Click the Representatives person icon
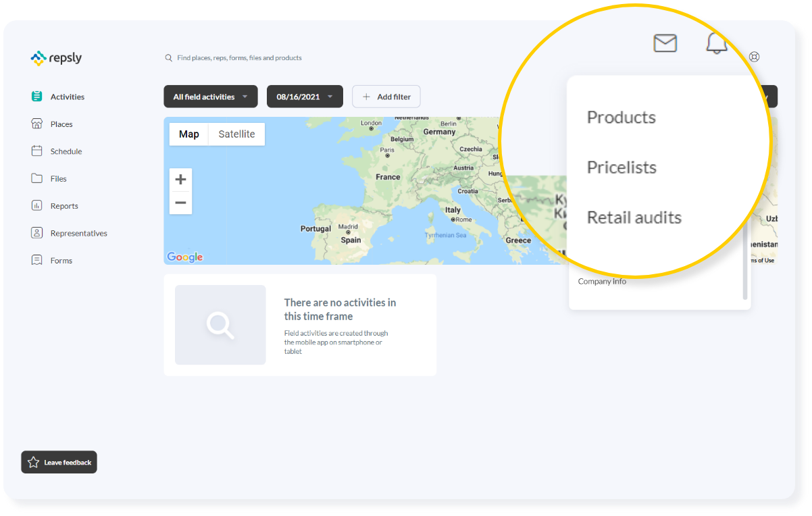 coord(36,233)
